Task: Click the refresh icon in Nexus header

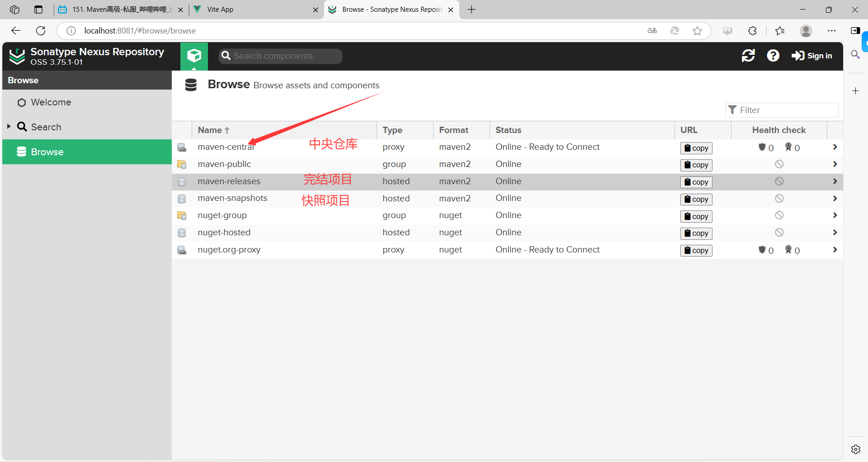Action: [748, 56]
